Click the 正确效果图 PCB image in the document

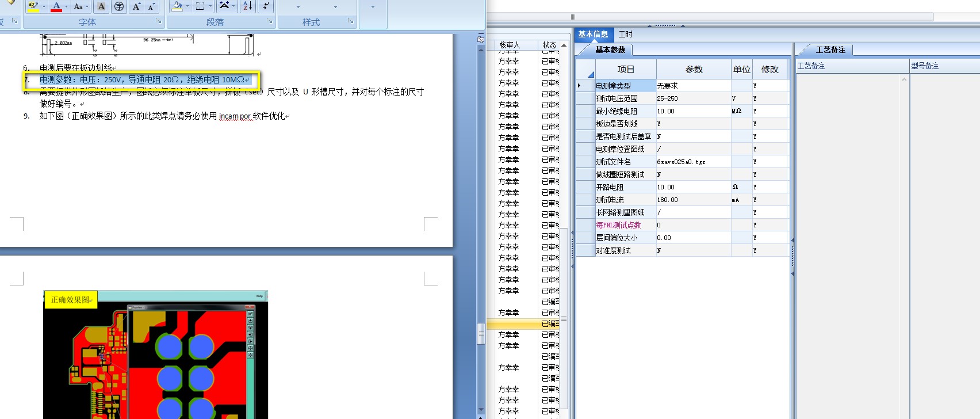156,355
